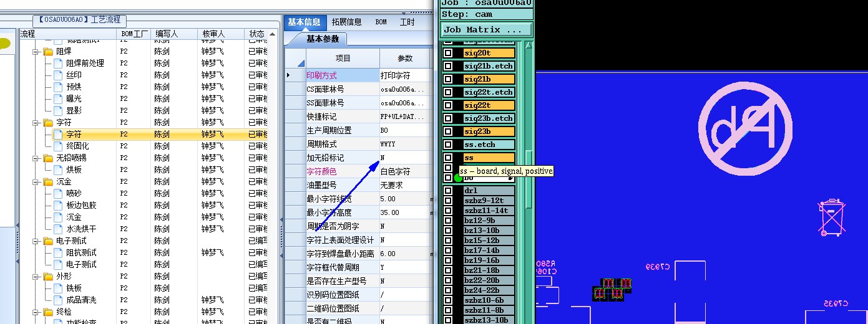This screenshot has height=324, width=868.
Task: Select the sig20t layer name
Action: pos(489,53)
